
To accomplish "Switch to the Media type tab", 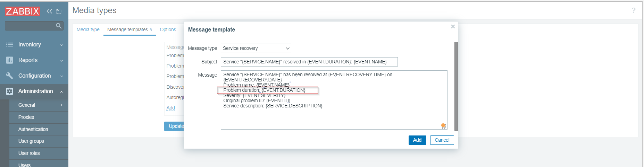I will [88, 29].
